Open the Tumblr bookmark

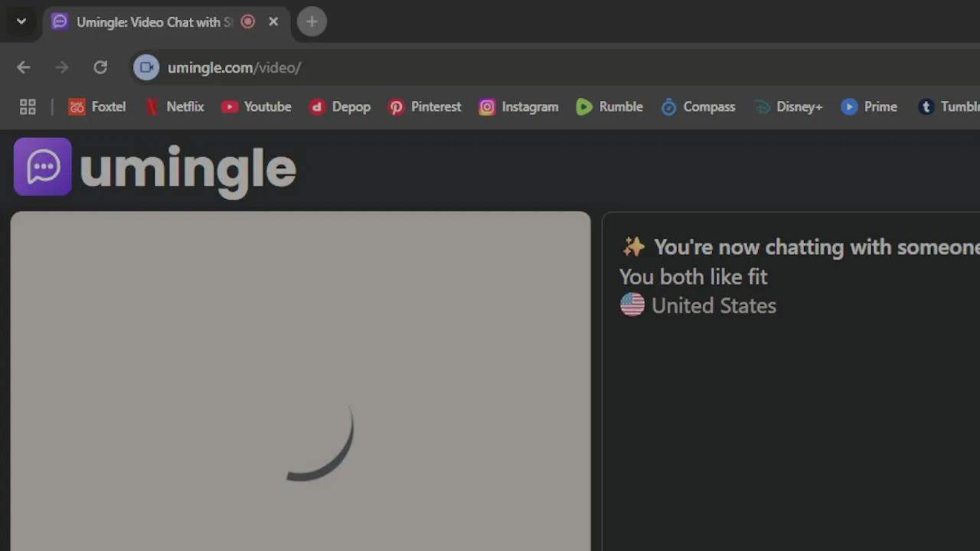coord(949,107)
